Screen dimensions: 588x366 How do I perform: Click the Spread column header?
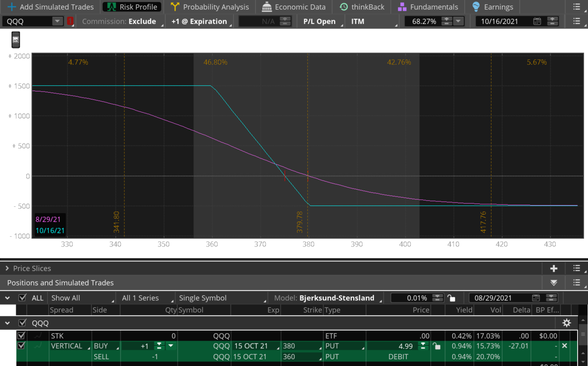[61, 310]
